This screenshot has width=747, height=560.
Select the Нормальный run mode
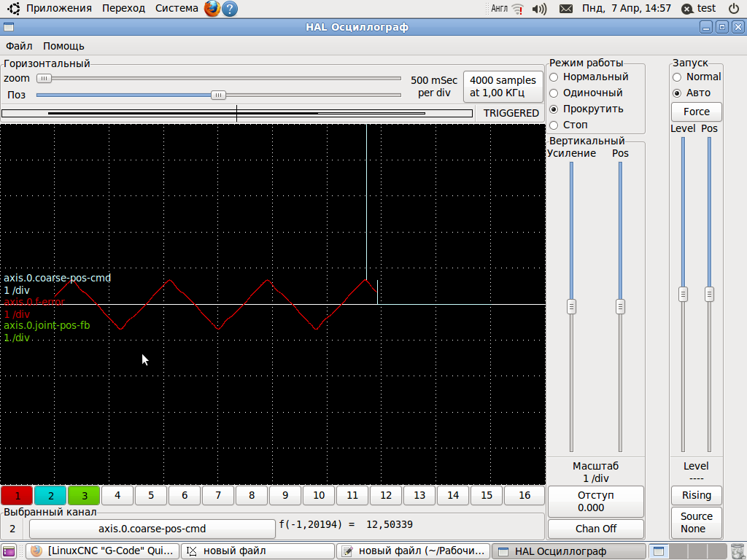coord(589,77)
